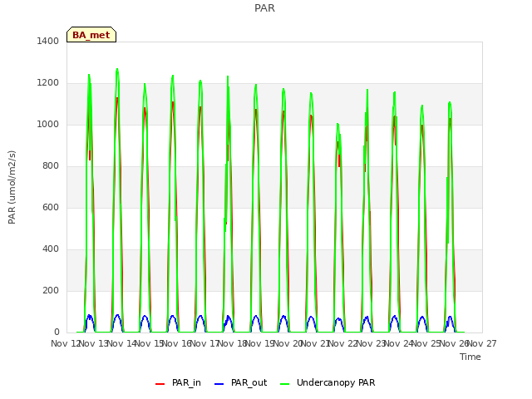Click the Nov 22 lowest green peak
532x399 pixels.
338,125
